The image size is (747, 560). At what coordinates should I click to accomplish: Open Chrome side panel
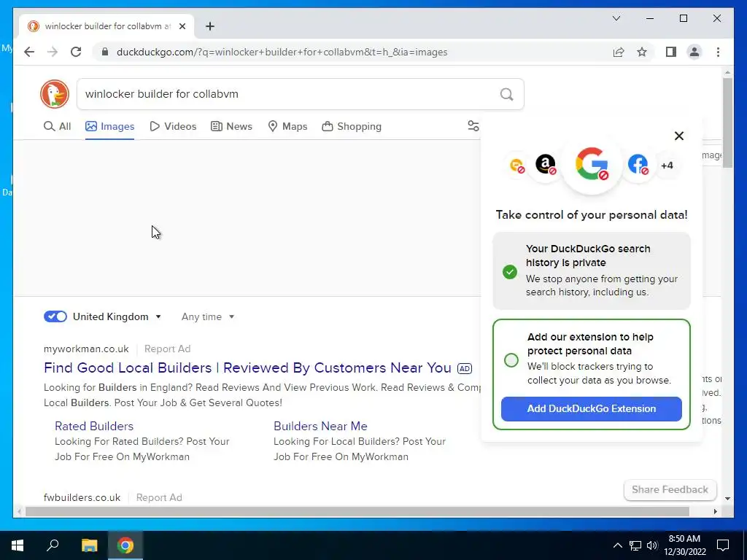click(671, 52)
